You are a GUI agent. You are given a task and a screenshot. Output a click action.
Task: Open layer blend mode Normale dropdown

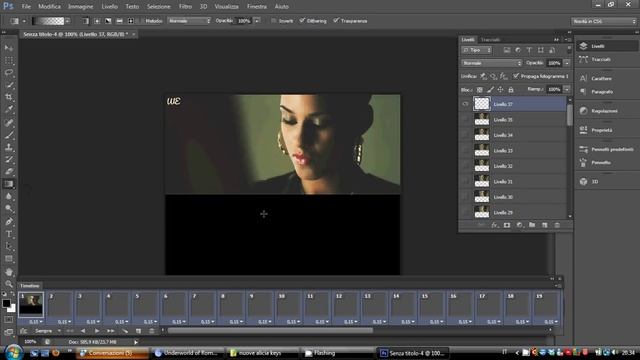click(491, 63)
